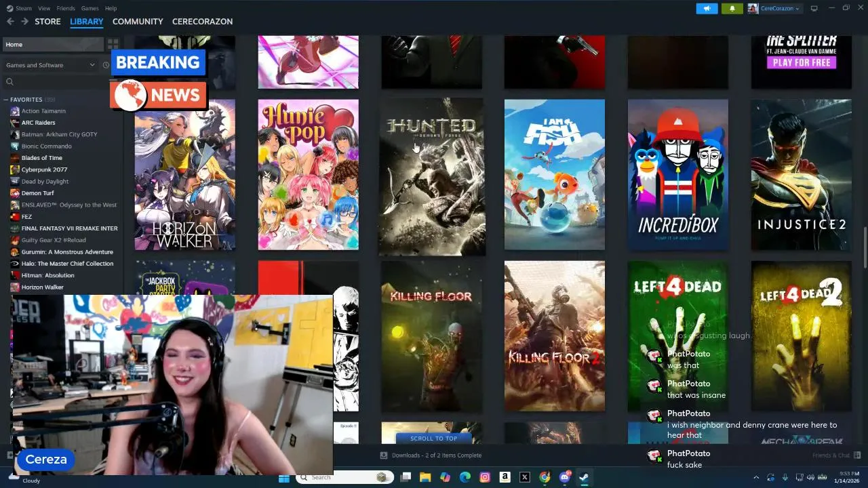868x488 pixels.
Task: Open the Windows Start button
Action: [284, 477]
